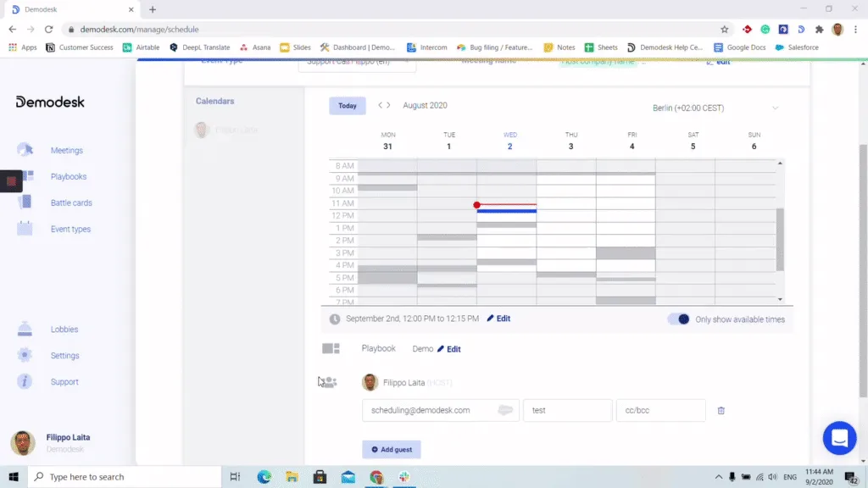The height and width of the screenshot is (488, 868).
Task: Delete the scheduling@demodesk.com guest row
Action: coord(721,411)
